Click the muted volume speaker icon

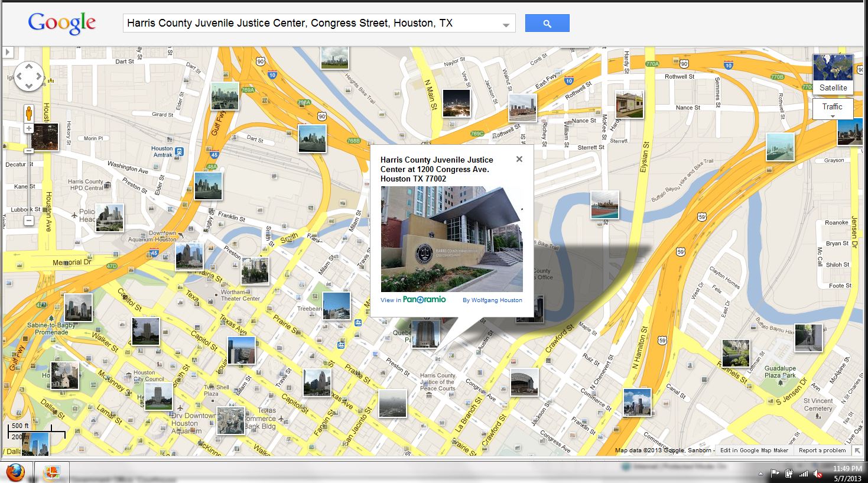coord(818,474)
